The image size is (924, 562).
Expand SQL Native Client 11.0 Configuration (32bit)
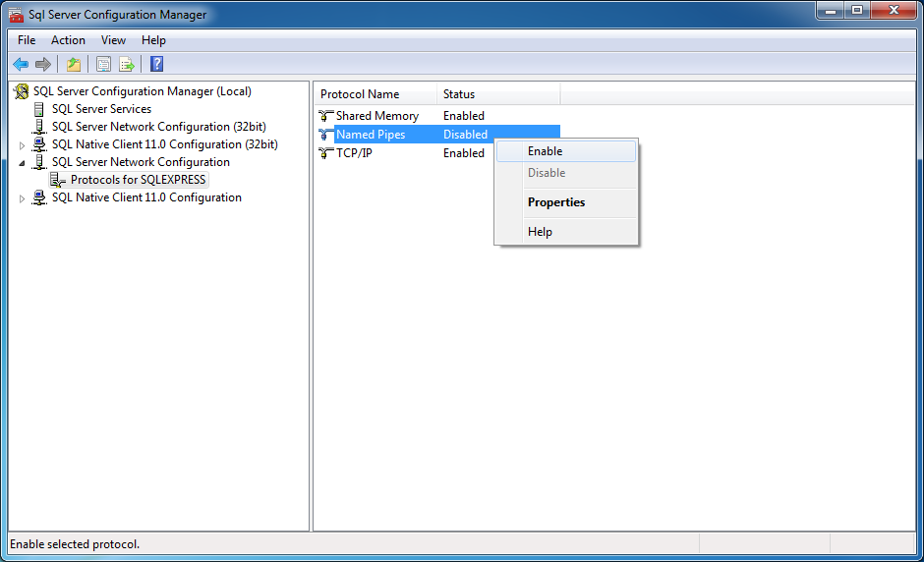click(x=23, y=145)
